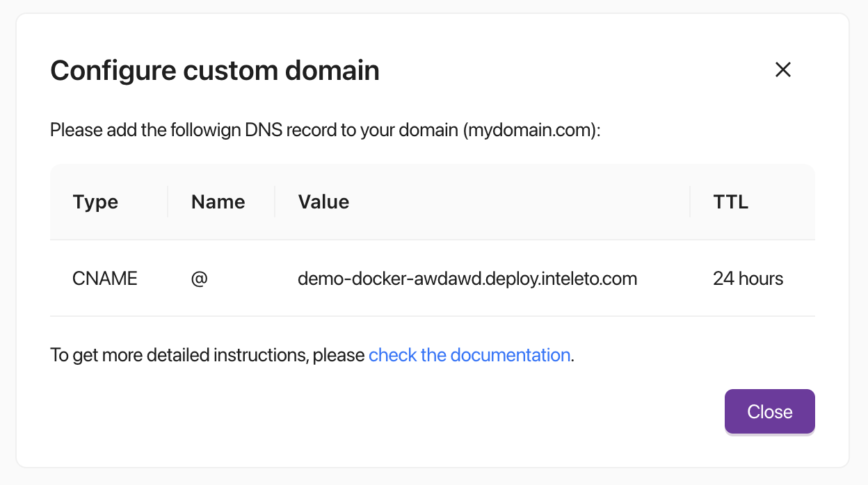Click the CNAME record type cell
The image size is (868, 485).
(x=104, y=278)
